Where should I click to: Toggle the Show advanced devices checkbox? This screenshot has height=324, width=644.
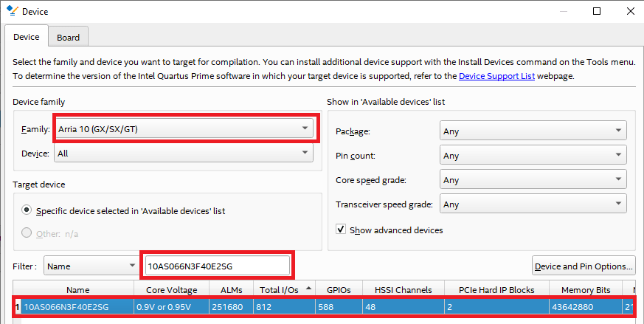pos(341,230)
